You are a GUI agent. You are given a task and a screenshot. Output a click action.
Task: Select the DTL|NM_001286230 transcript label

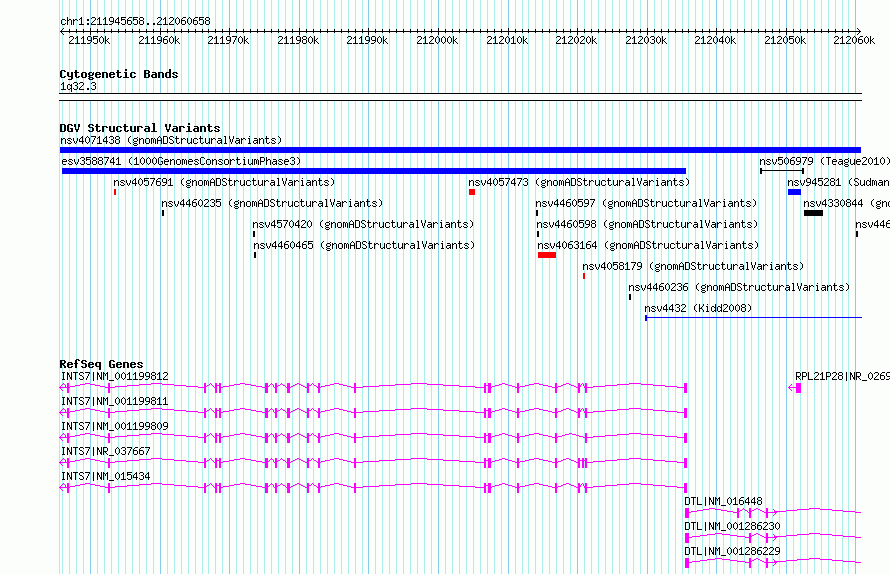(732, 526)
